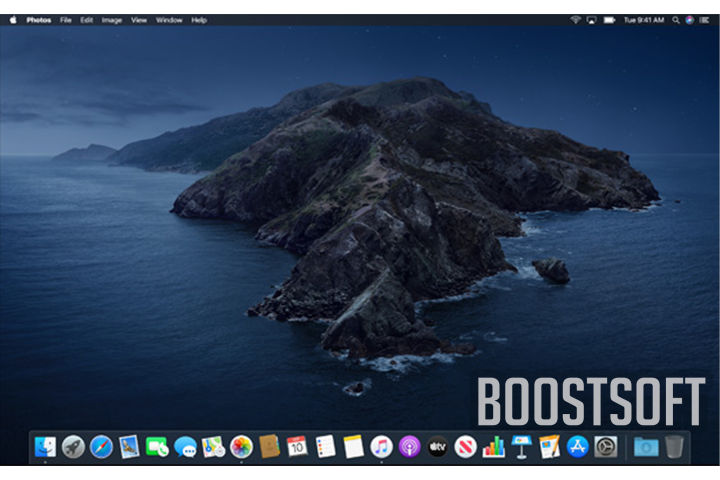Image resolution: width=720 pixels, height=480 pixels.
Task: Launch Music app from the Dock
Action: [381, 446]
